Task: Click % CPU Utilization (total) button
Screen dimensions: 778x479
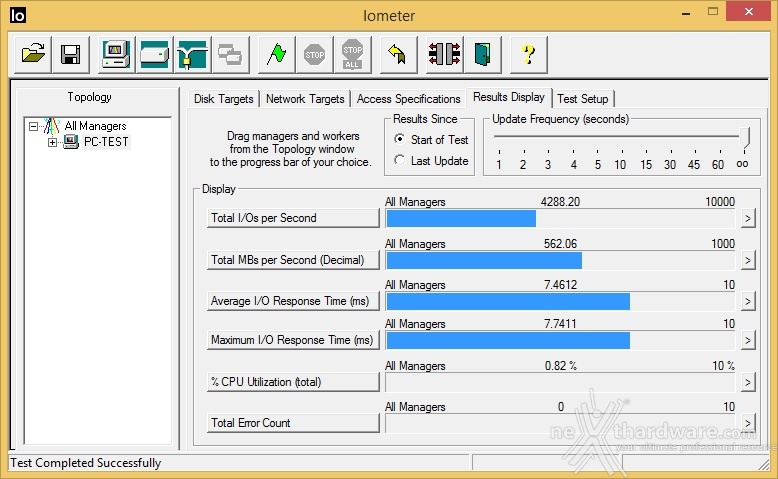Action: (x=293, y=382)
